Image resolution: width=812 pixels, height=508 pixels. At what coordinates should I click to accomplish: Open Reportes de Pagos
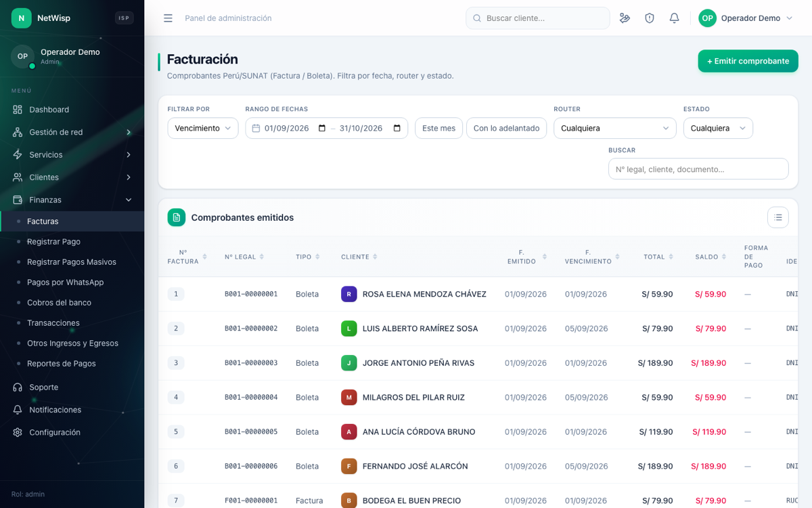72,364
